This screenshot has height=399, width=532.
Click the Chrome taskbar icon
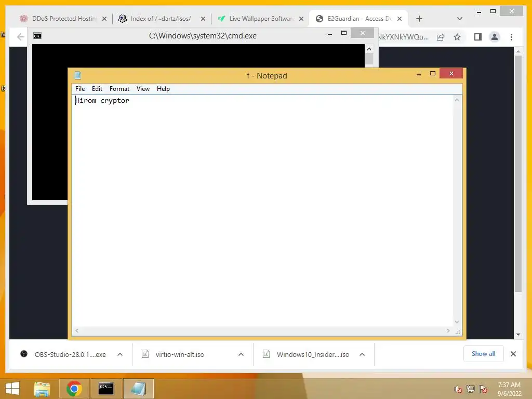(74, 389)
